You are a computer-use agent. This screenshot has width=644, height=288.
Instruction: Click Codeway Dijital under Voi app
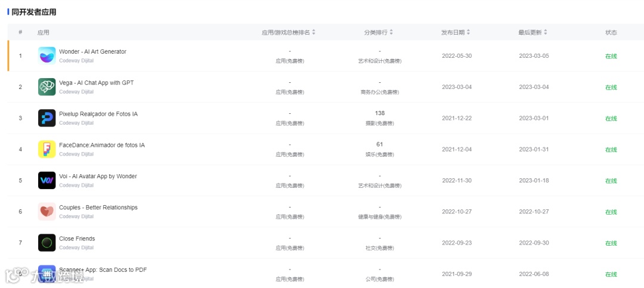(76, 185)
